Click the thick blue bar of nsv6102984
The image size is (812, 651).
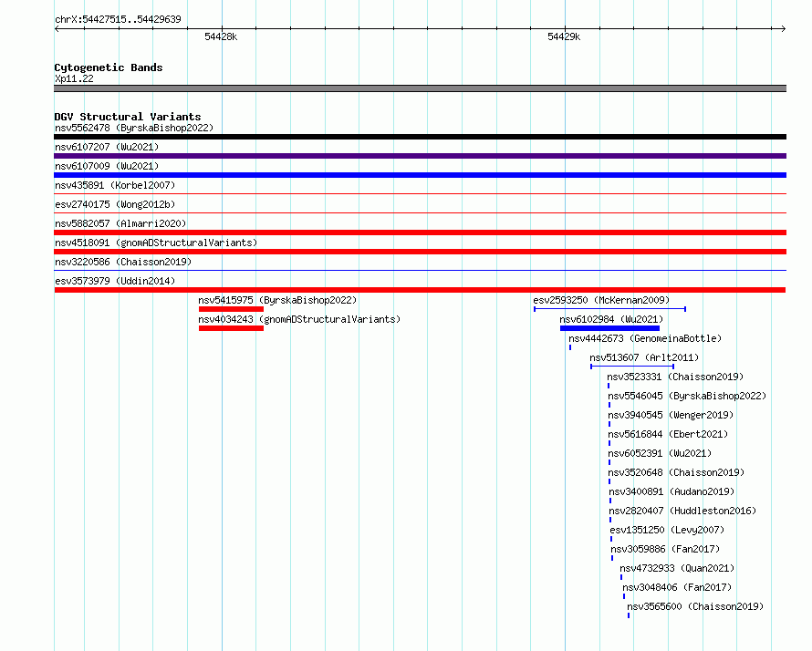click(609, 328)
